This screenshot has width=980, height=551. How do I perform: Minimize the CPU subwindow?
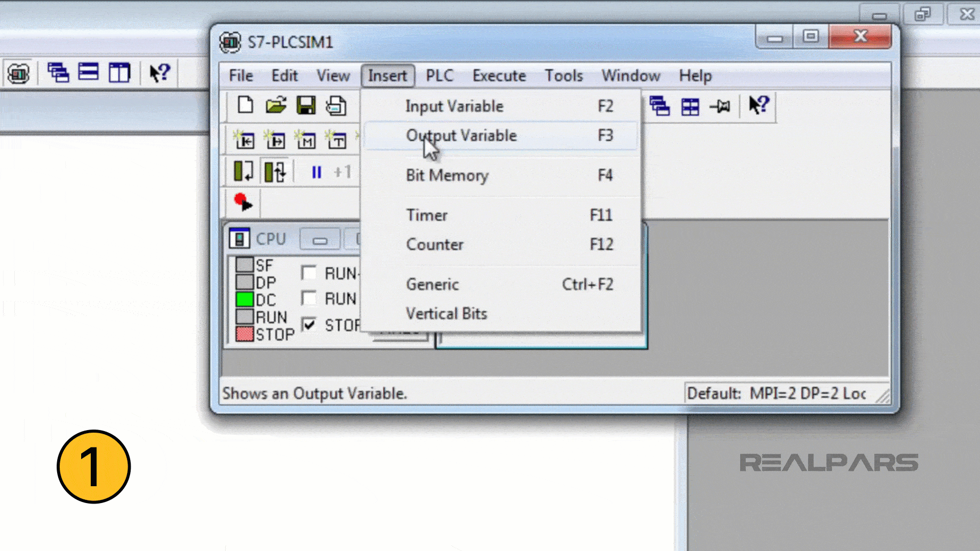coord(320,239)
